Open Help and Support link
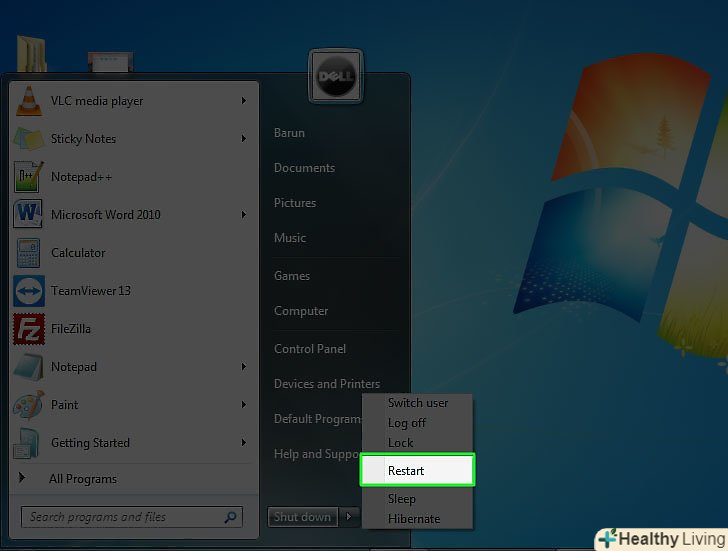This screenshot has height=551, width=728. pyautogui.click(x=317, y=454)
